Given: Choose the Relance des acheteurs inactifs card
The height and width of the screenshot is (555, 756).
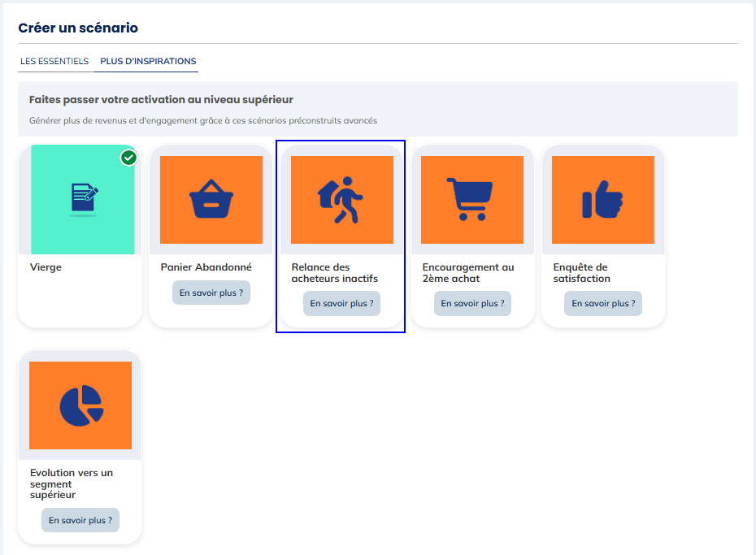Looking at the screenshot, I should click(341, 236).
